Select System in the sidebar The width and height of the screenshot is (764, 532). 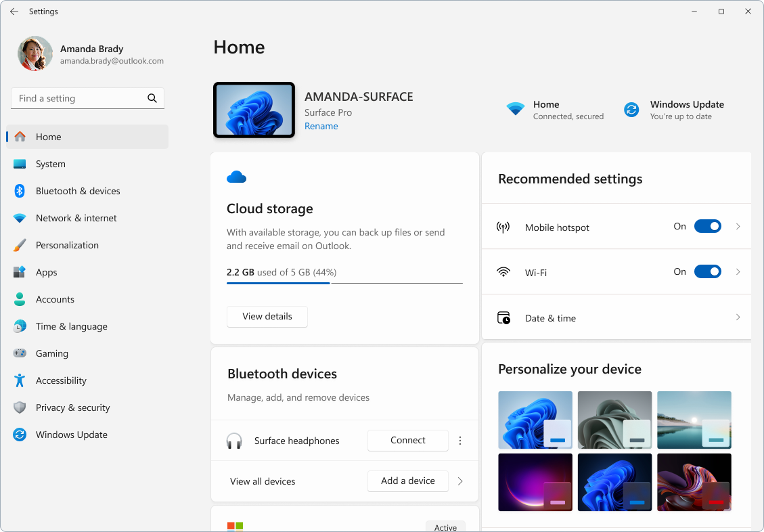tap(87, 164)
